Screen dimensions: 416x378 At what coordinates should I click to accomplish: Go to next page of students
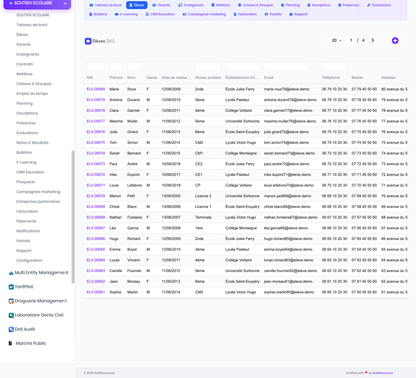(x=373, y=40)
